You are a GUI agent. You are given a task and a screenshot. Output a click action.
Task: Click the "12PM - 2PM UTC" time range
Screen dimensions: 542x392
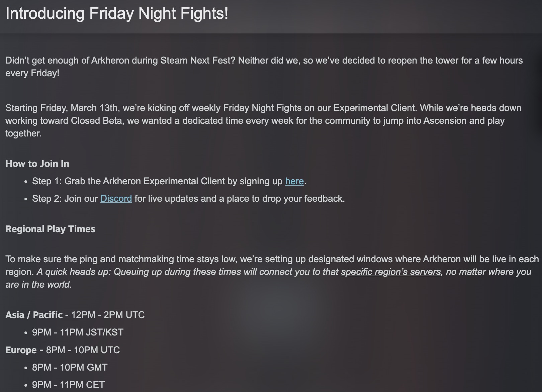pos(108,315)
